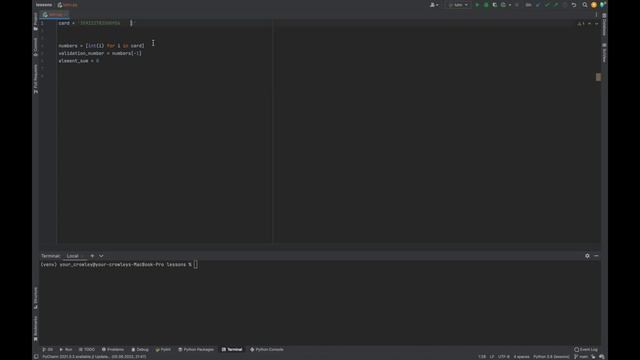Open Problems tool window tab
This screenshot has height=360, width=640.
click(113, 349)
